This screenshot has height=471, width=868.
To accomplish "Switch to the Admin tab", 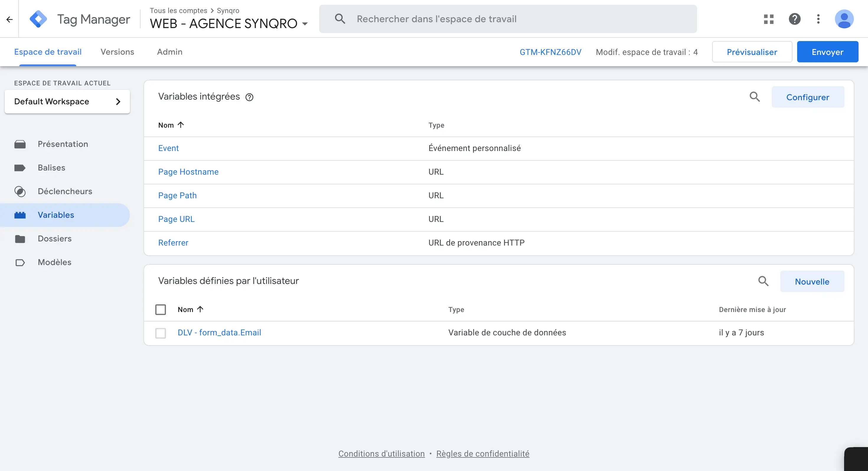I will point(169,52).
